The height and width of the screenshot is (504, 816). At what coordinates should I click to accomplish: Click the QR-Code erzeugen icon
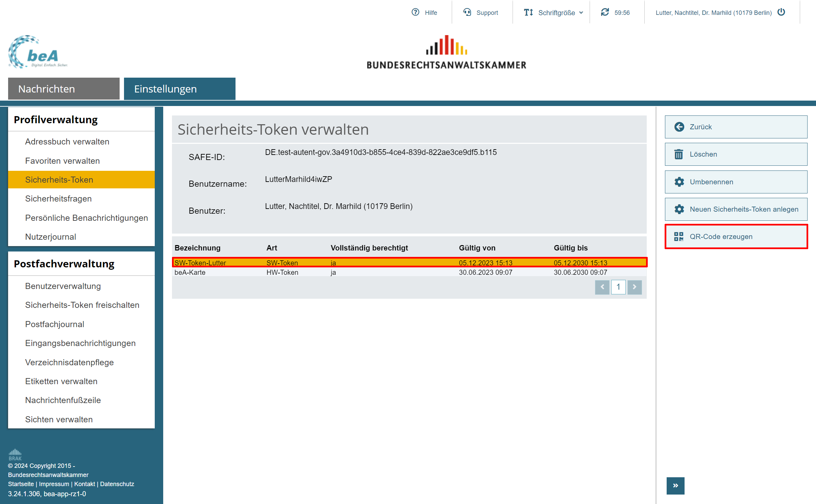679,237
